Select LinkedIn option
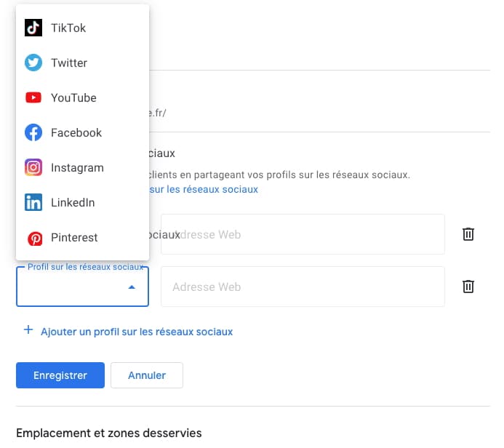The image size is (504, 448). (x=83, y=202)
